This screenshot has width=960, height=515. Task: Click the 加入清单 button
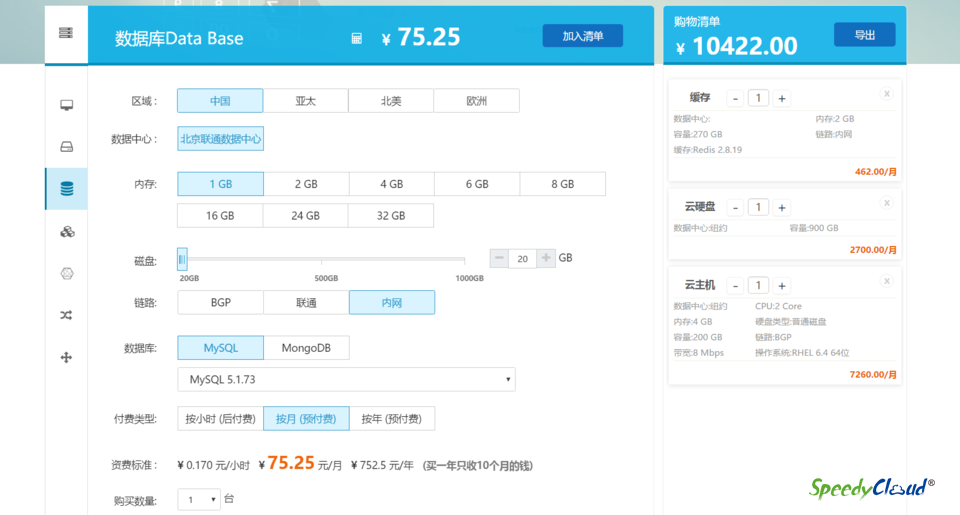pyautogui.click(x=583, y=36)
